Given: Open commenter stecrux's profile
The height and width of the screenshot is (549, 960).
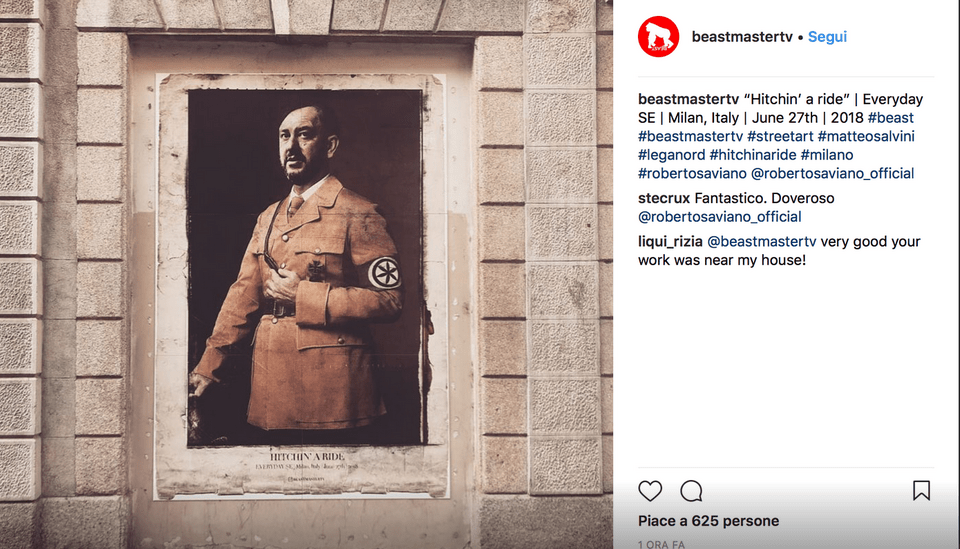Looking at the screenshot, I should pyautogui.click(x=664, y=198).
